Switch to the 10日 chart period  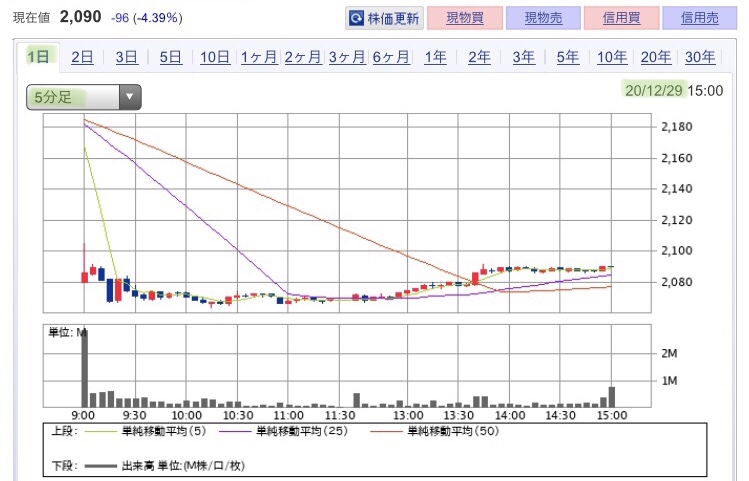(215, 57)
